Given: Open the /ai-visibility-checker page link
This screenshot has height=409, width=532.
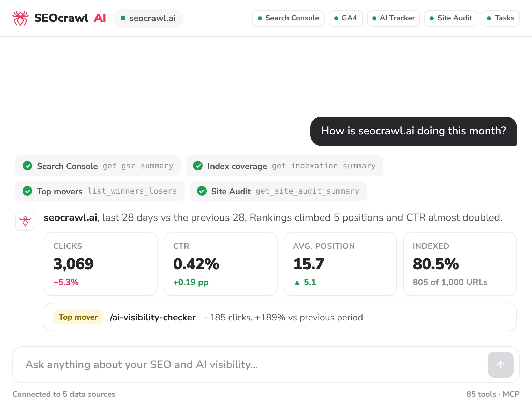Looking at the screenshot, I should pos(152,317).
